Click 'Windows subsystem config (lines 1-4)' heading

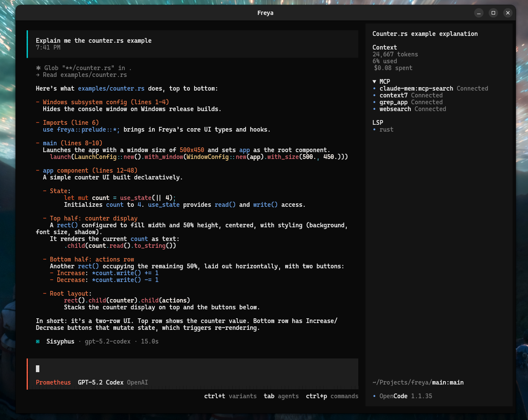(106, 102)
